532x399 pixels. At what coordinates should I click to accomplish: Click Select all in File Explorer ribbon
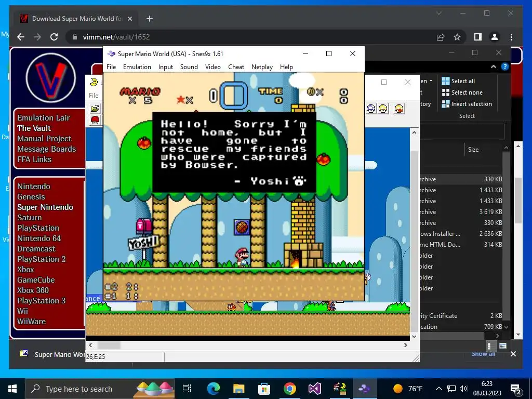tap(458, 81)
